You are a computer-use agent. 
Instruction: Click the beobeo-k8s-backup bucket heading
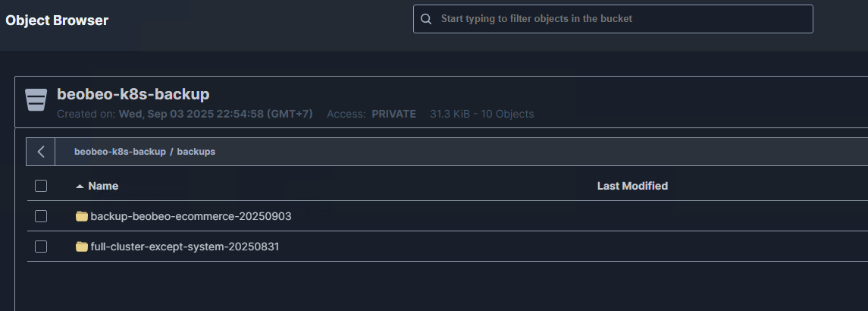click(133, 95)
